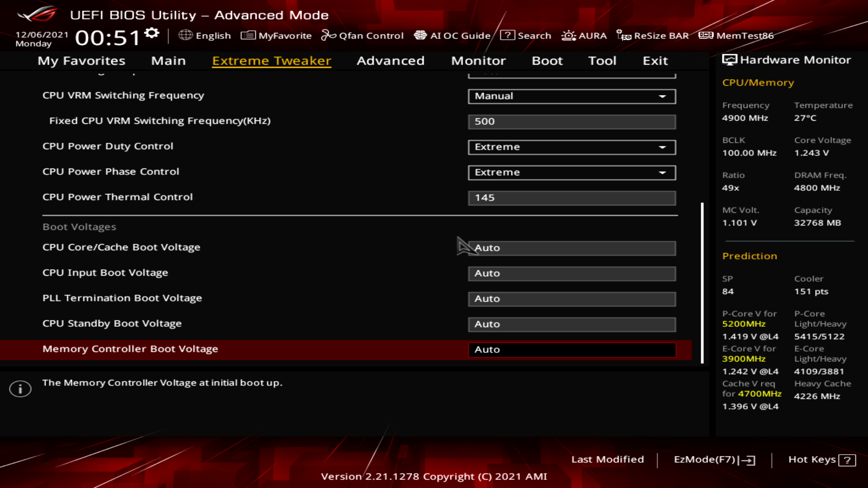The image size is (868, 488).
Task: Open the Monitor tab
Action: pos(478,61)
